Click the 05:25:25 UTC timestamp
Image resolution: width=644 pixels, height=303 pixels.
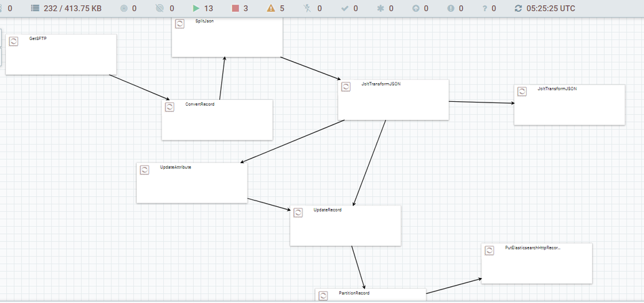pyautogui.click(x=551, y=8)
